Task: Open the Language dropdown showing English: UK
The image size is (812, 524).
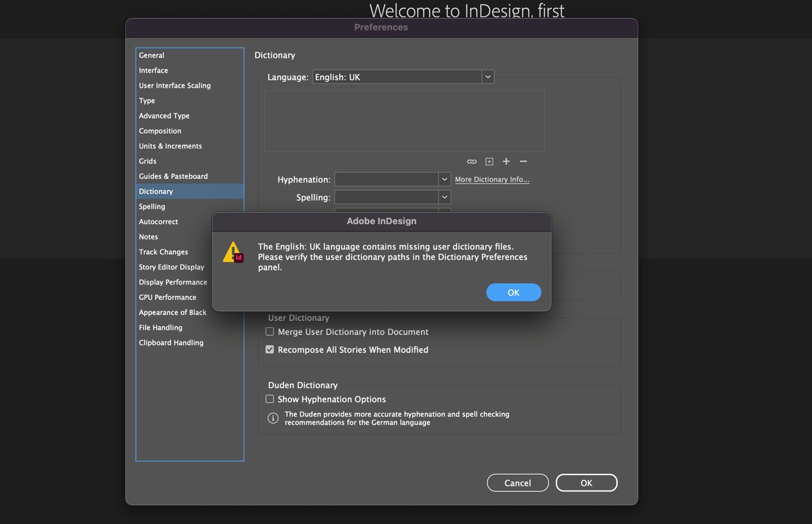Action: 403,77
